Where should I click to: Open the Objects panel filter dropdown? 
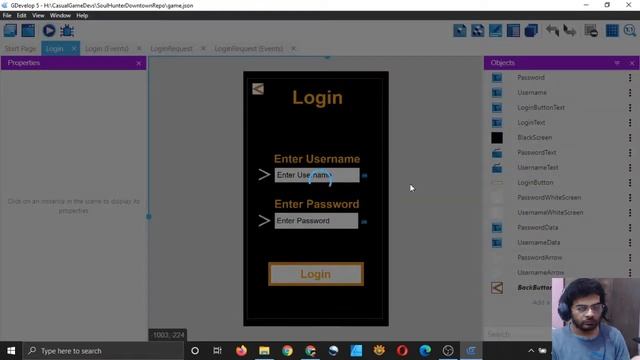coord(617,63)
